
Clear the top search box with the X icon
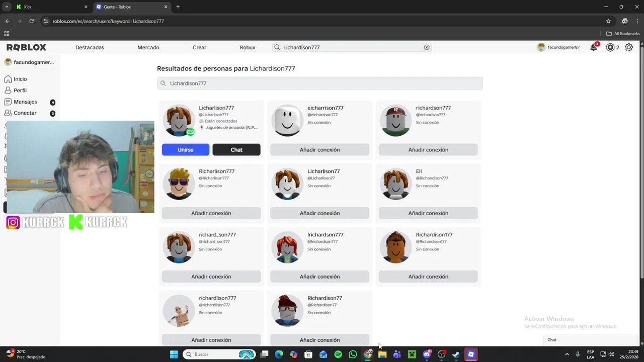coord(427,47)
